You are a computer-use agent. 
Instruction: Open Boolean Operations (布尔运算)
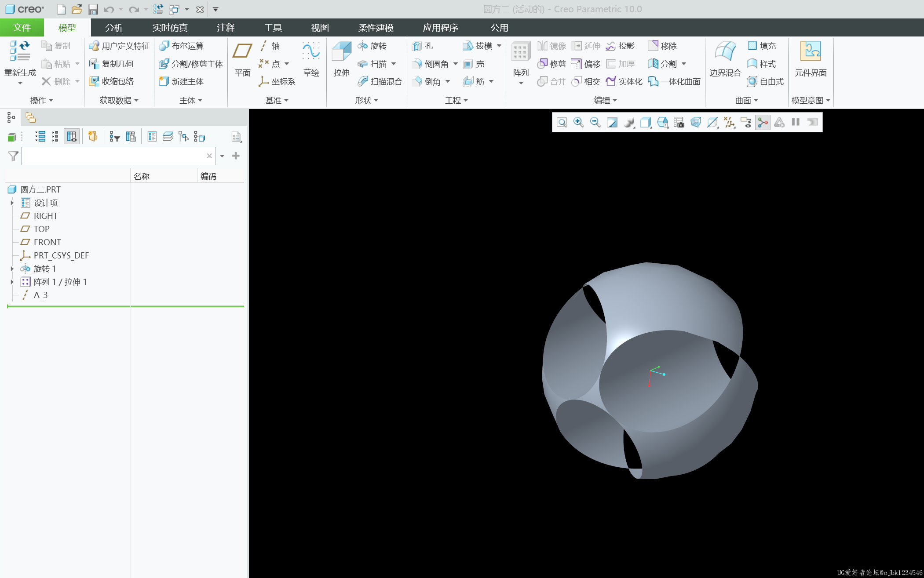coord(181,46)
